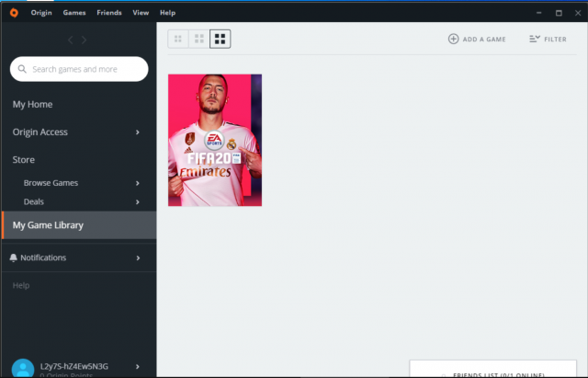Image resolution: width=588 pixels, height=378 pixels.
Task: Open the Store section
Action: pyautogui.click(x=24, y=160)
